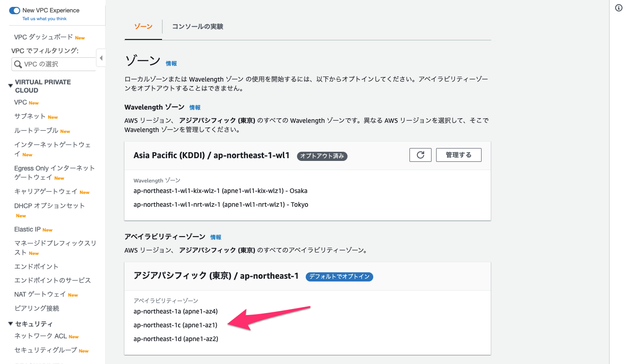Open VPC ダッシュボード in the sidebar
The image size is (628, 364).
pyautogui.click(x=44, y=37)
